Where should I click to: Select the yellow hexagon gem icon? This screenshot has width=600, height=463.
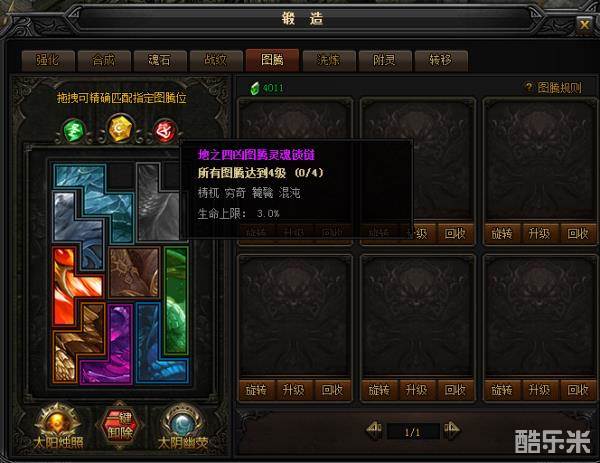pyautogui.click(x=119, y=128)
